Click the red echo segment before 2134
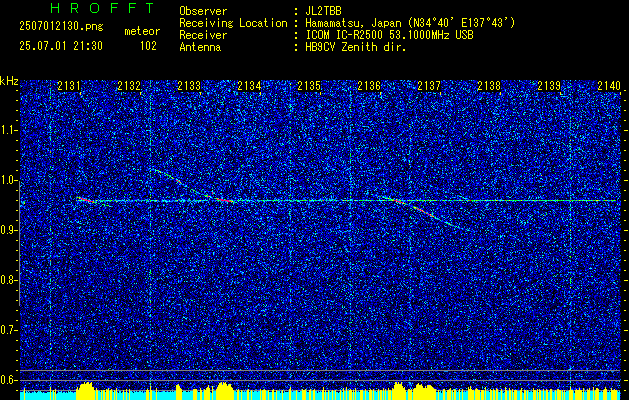This screenshot has width=629, height=400. coord(223,199)
